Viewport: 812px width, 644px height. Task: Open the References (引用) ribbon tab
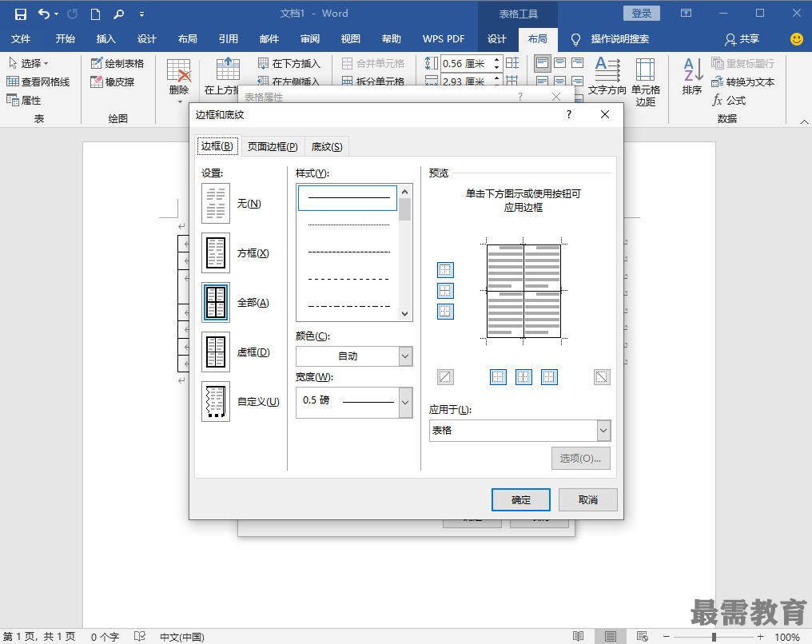pyautogui.click(x=228, y=39)
